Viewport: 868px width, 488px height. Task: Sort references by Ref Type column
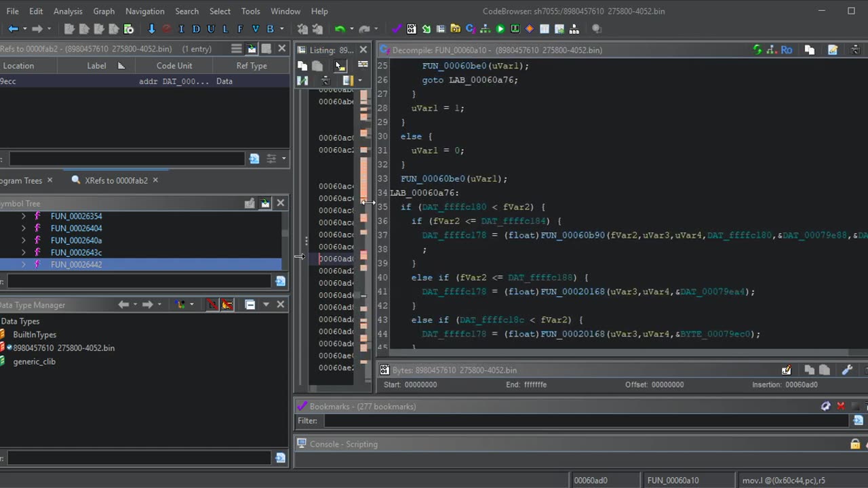pos(251,66)
